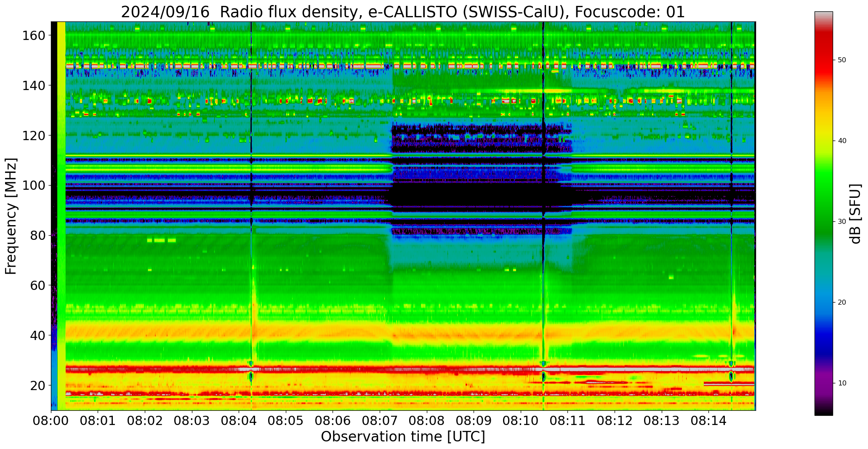The image size is (868, 449).
Task: Click the 80 MHz frequency tick label
Action: (x=37, y=235)
